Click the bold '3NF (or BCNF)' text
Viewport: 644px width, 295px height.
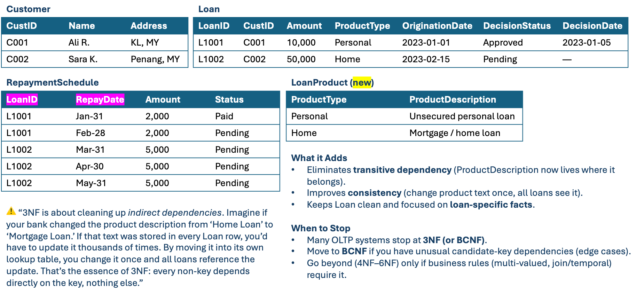(454, 240)
